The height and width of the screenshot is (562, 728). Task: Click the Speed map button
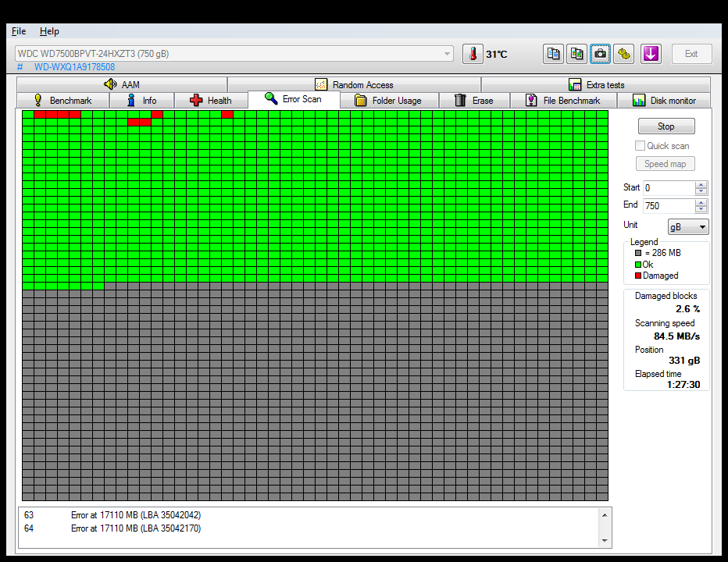(x=666, y=164)
